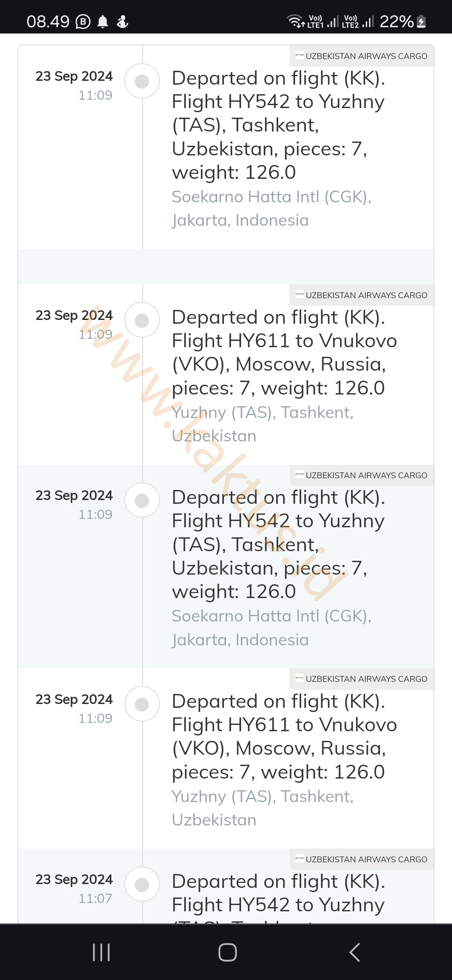Select the first timeline marker circle
This screenshot has height=980, width=452.
pyautogui.click(x=142, y=81)
